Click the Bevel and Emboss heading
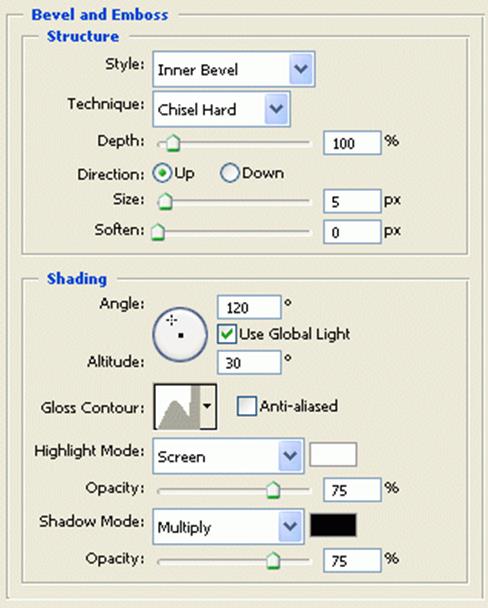Viewport: 488px width, 608px height. coord(100,15)
